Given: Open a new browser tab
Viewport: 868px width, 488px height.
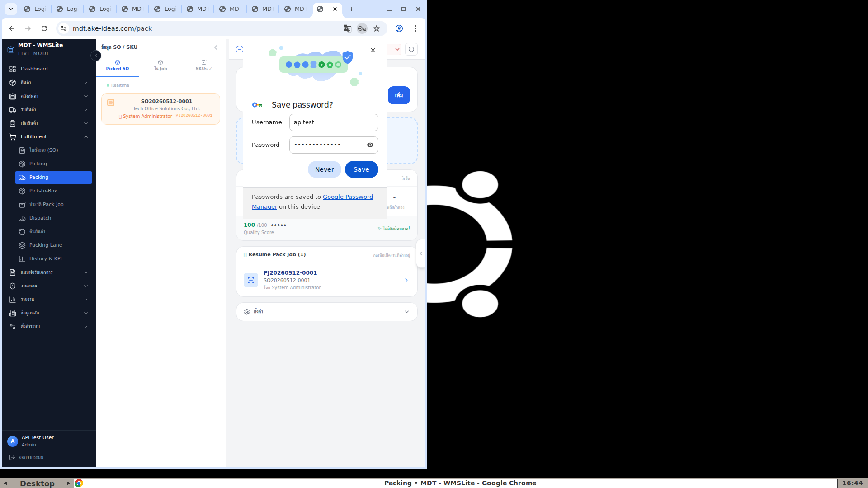Looking at the screenshot, I should [x=351, y=9].
